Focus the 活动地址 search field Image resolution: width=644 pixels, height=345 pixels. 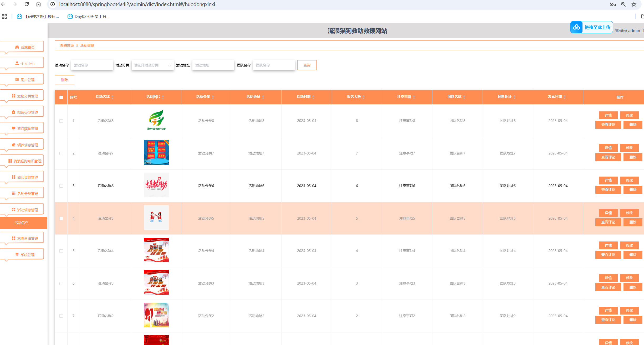point(213,65)
